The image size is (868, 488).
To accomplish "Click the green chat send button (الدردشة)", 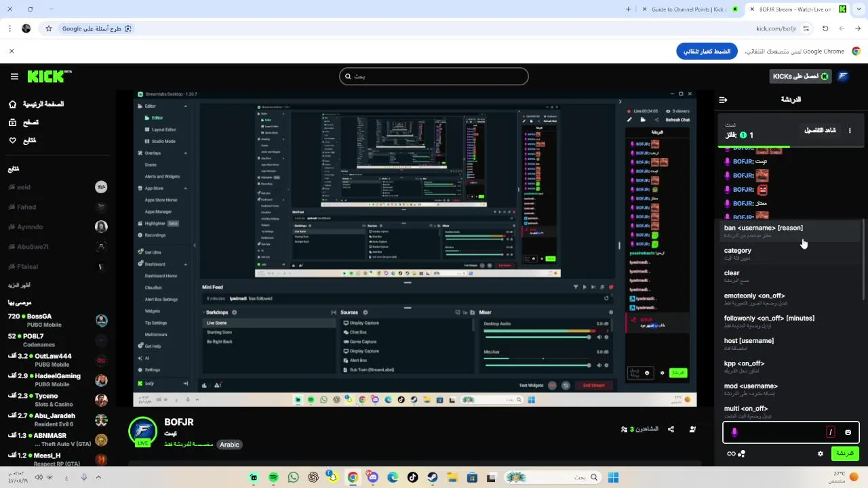I will (x=845, y=453).
